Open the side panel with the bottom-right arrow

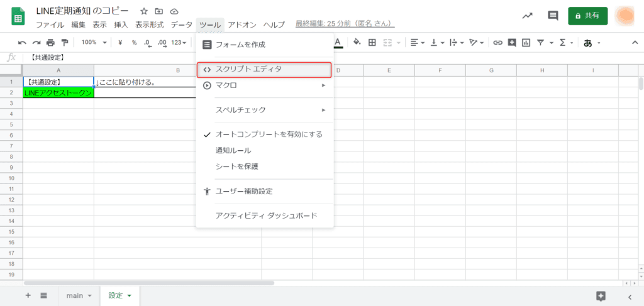630,297
